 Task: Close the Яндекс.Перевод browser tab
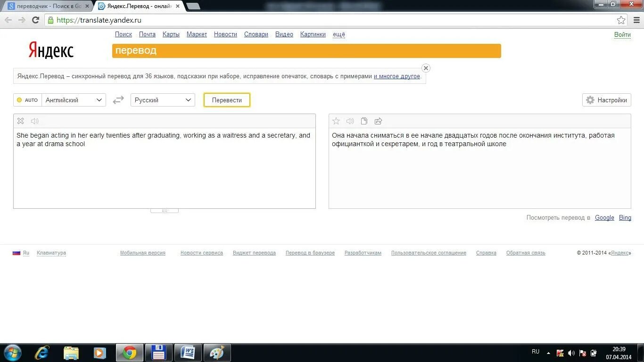(x=178, y=6)
